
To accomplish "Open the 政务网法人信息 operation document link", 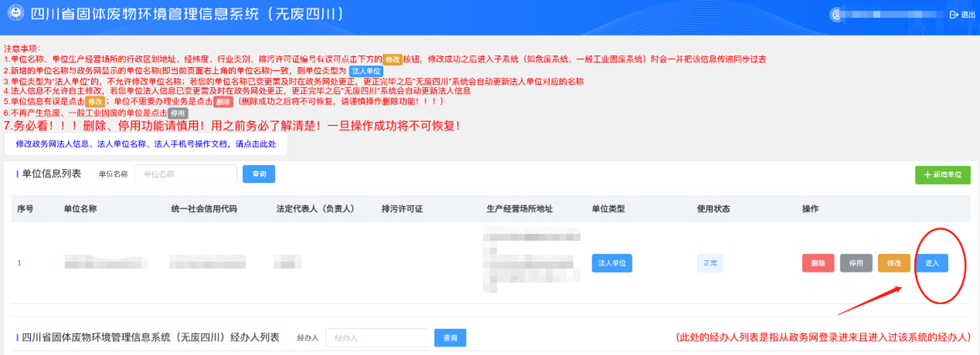I will (x=146, y=144).
